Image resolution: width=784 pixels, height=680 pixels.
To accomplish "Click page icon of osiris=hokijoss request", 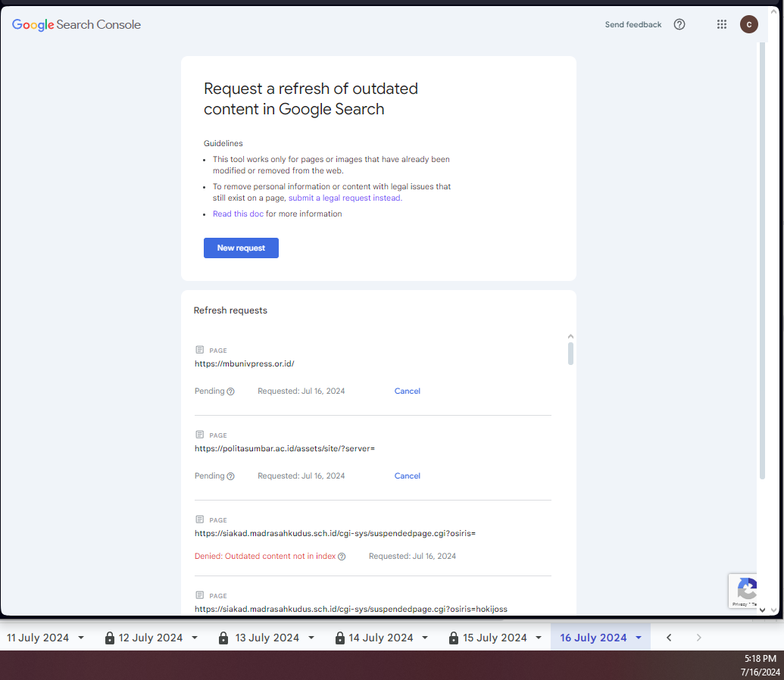I will click(x=199, y=595).
